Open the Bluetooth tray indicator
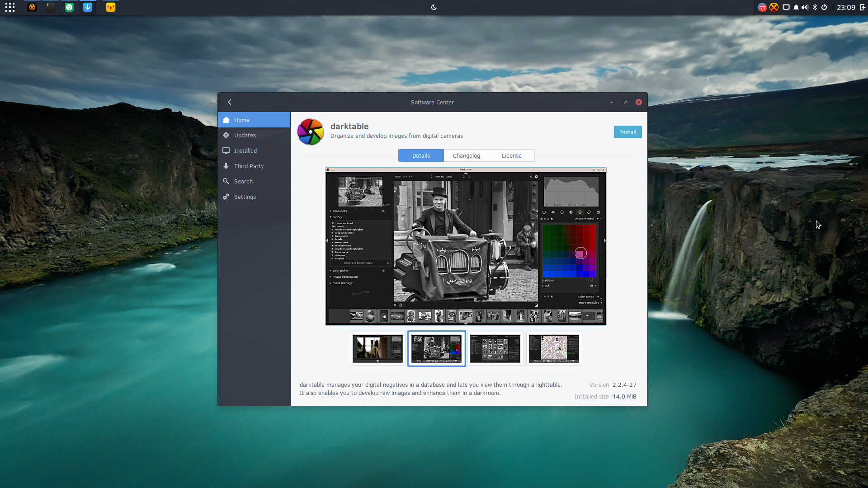Image resolution: width=868 pixels, height=488 pixels. coord(815,7)
